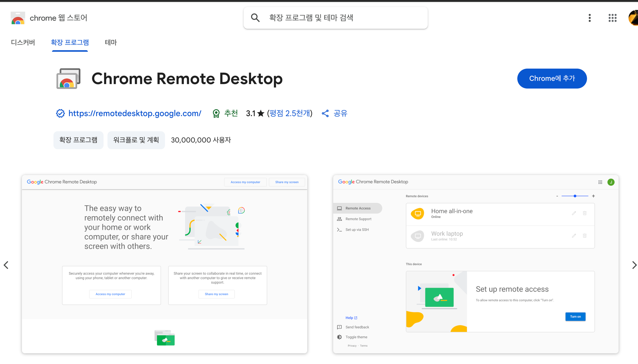Click the Toggle theme label
This screenshot has height=364, width=638.
pyautogui.click(x=356, y=337)
